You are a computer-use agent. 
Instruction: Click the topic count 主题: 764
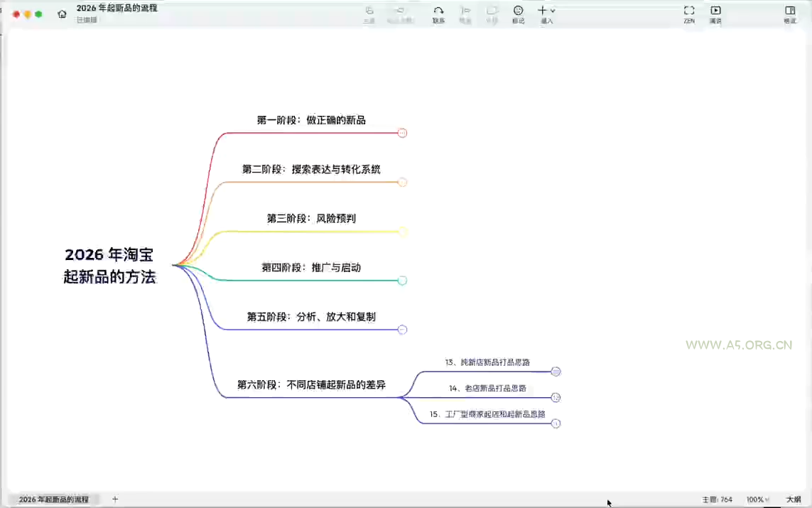click(x=718, y=499)
